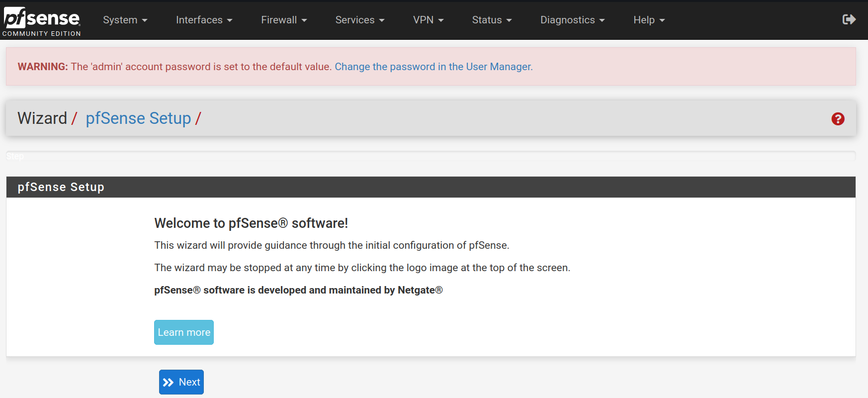
Task: Open the Status menu
Action: click(x=492, y=20)
